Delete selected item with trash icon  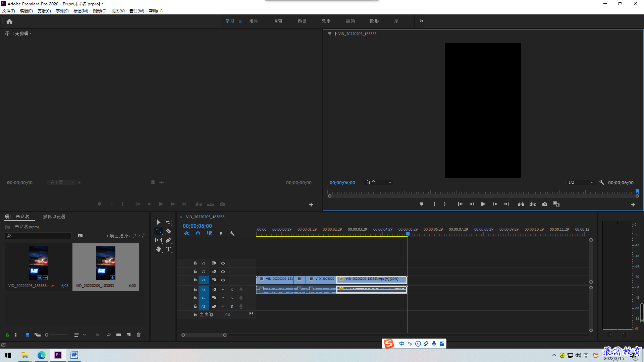(x=139, y=335)
